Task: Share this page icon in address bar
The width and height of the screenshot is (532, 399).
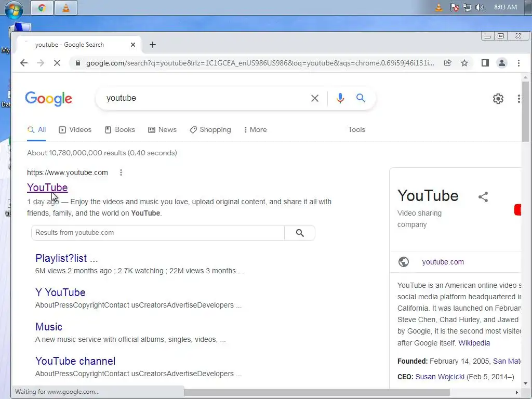Action: (x=447, y=63)
